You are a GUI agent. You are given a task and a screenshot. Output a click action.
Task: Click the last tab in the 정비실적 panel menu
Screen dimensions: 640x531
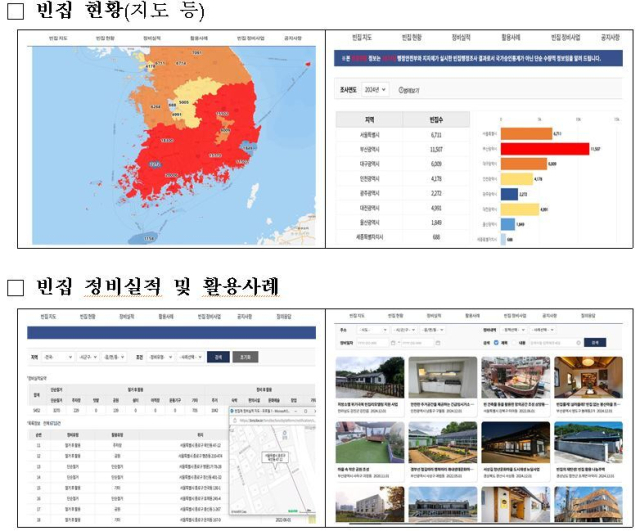[x=284, y=317]
